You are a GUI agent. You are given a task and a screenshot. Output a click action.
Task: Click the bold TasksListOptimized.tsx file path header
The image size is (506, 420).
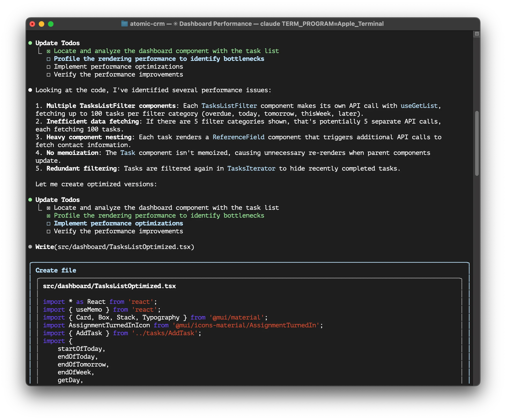(x=109, y=286)
